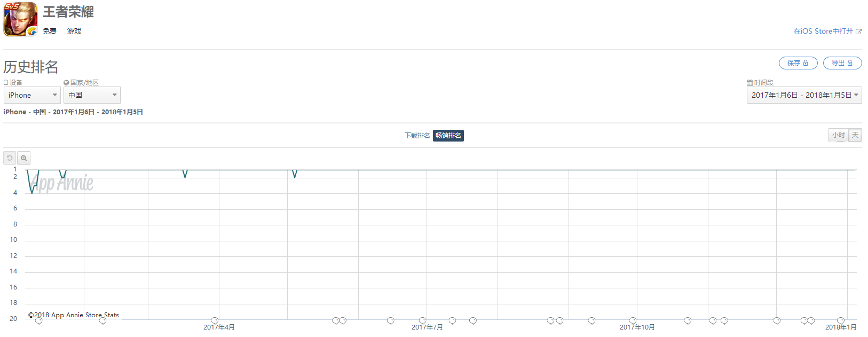
Task: Switch chart granularity to 小时
Action: pyautogui.click(x=838, y=135)
